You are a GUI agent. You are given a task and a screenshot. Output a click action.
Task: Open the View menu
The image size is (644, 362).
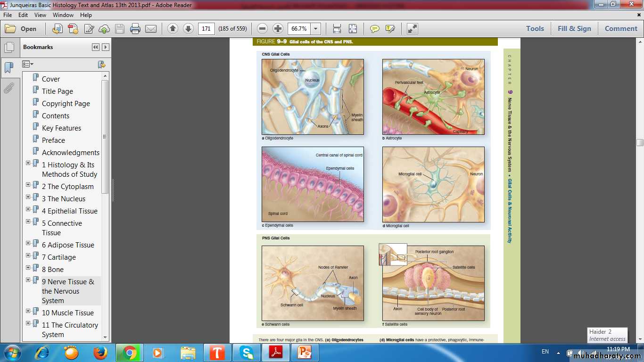(40, 15)
